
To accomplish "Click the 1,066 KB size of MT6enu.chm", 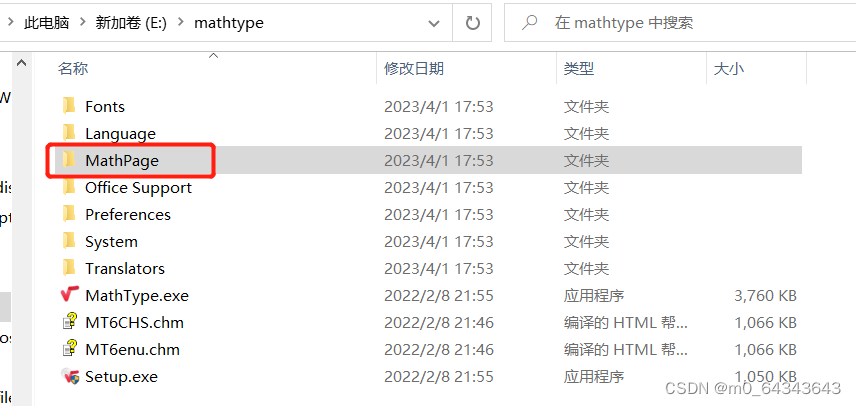I will pos(765,350).
